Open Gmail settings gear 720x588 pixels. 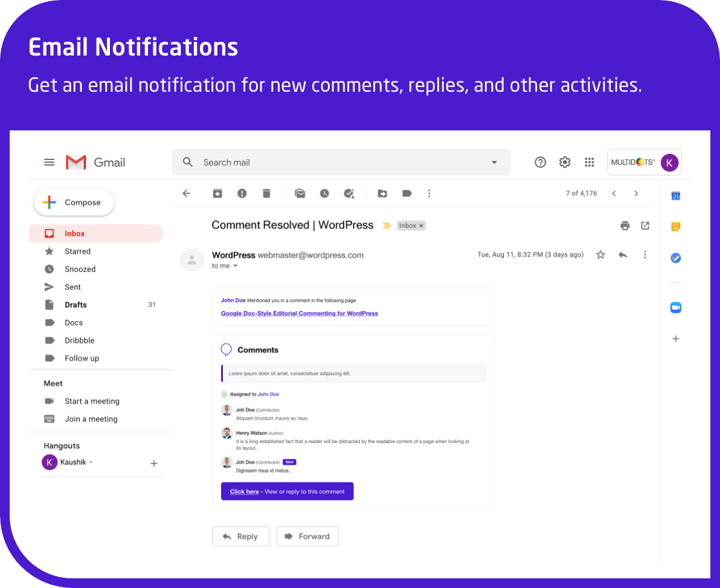[x=565, y=162]
